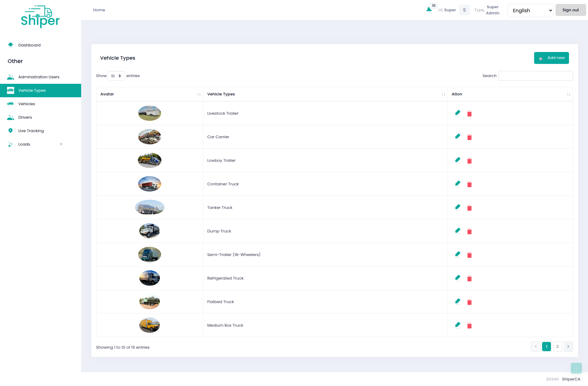Screen dimensions: 588x386
Task: Open the entries per page dropdown
Action: [116, 76]
